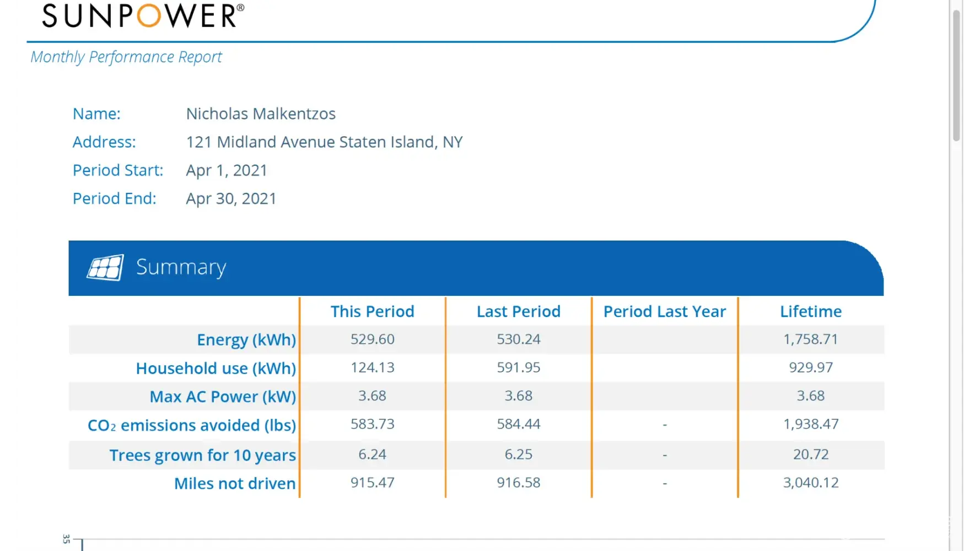The height and width of the screenshot is (551, 980).
Task: Click the Monthly Performance Report subtitle
Action: point(126,57)
